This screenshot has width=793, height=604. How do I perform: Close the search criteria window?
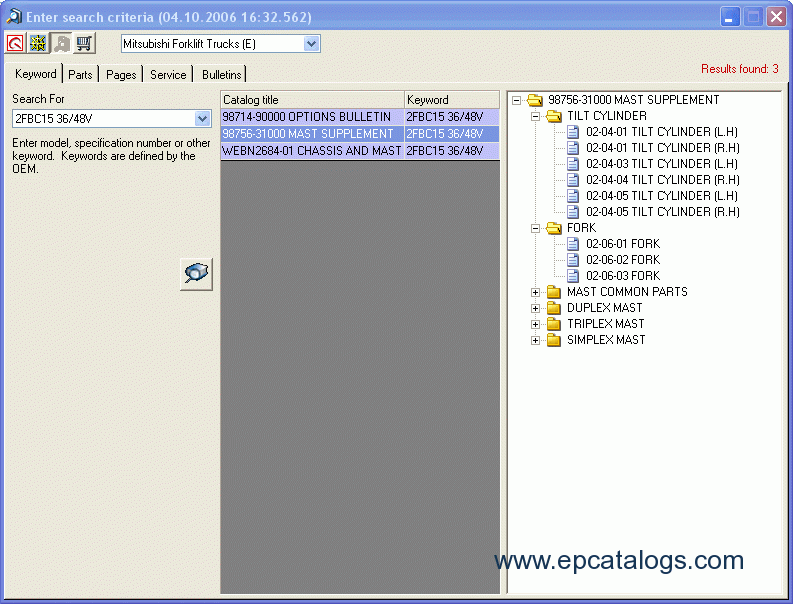pos(776,17)
